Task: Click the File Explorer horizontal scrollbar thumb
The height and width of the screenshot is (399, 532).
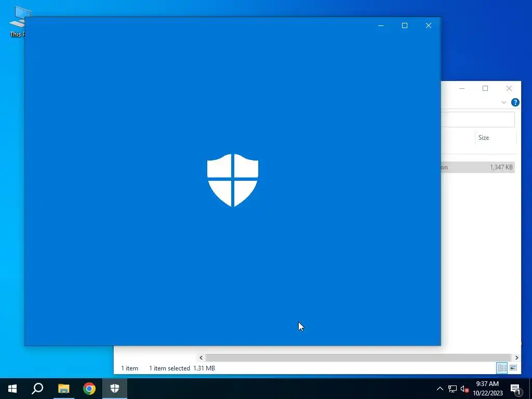Action: point(358,357)
